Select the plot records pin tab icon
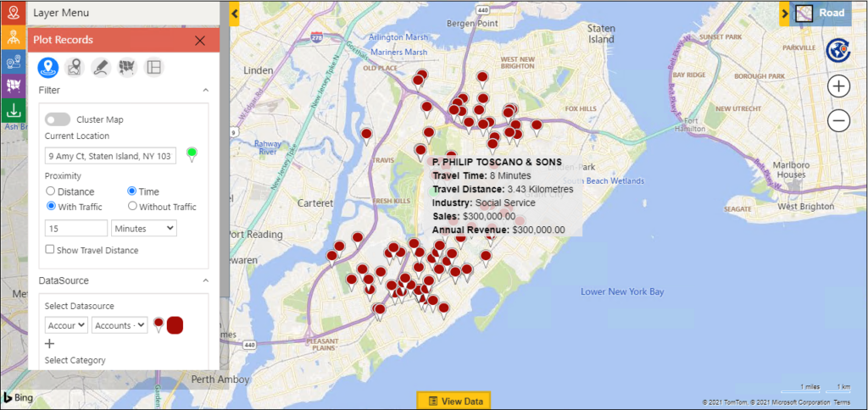 coord(48,67)
